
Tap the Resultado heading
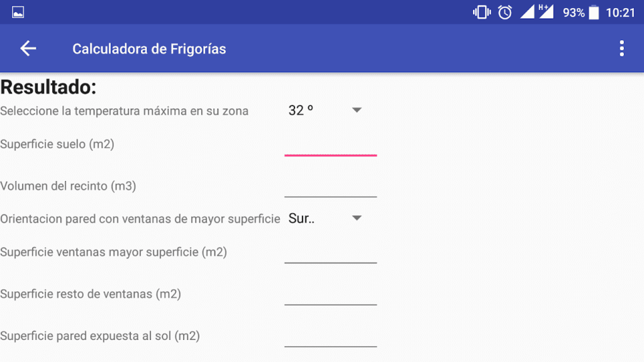tap(49, 87)
